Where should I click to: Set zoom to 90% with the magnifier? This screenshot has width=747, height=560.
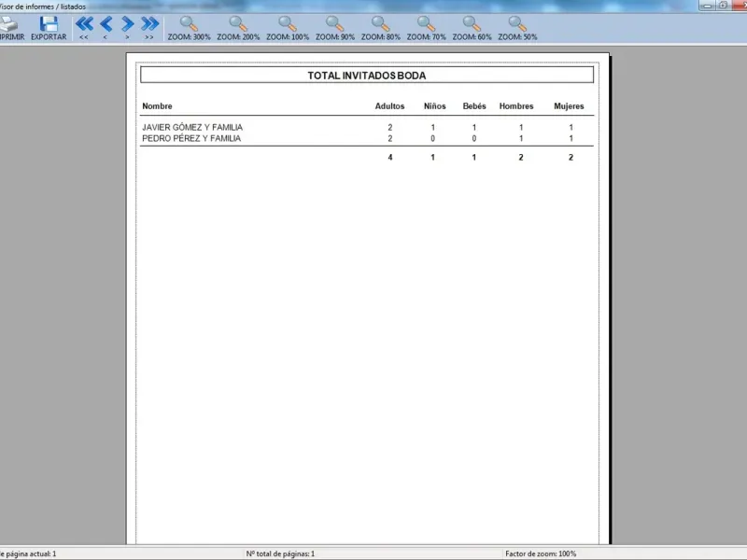[x=335, y=24]
